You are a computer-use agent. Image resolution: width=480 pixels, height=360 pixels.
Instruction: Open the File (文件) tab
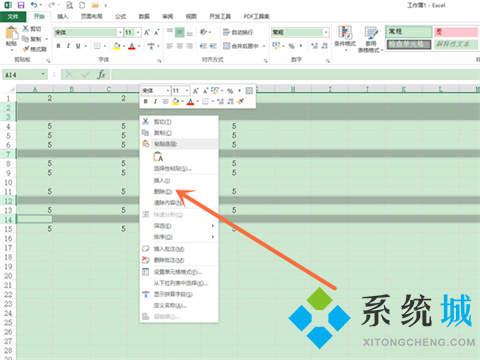coord(13,16)
